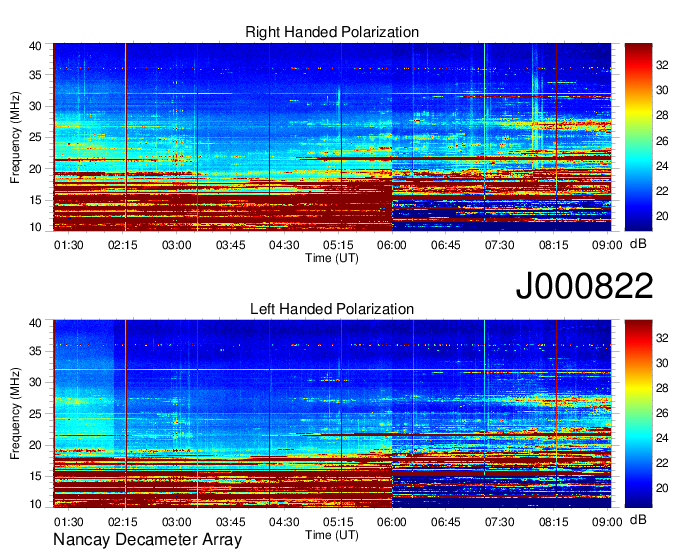The height and width of the screenshot is (552, 680).
Task: Click 25 MHz tick on the lower frequency axis
Action: [35, 414]
